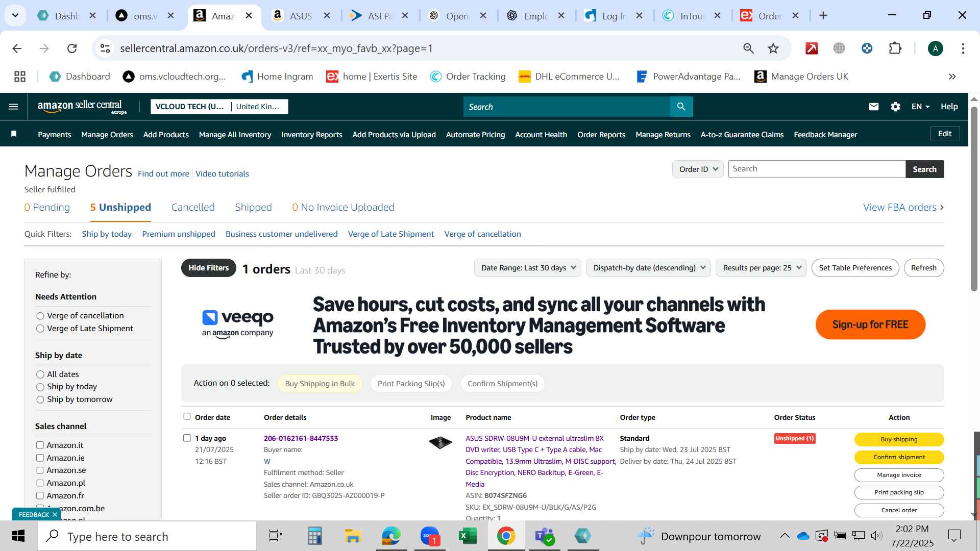
Task: Check the Amazon.pl sales channel
Action: coord(40,483)
